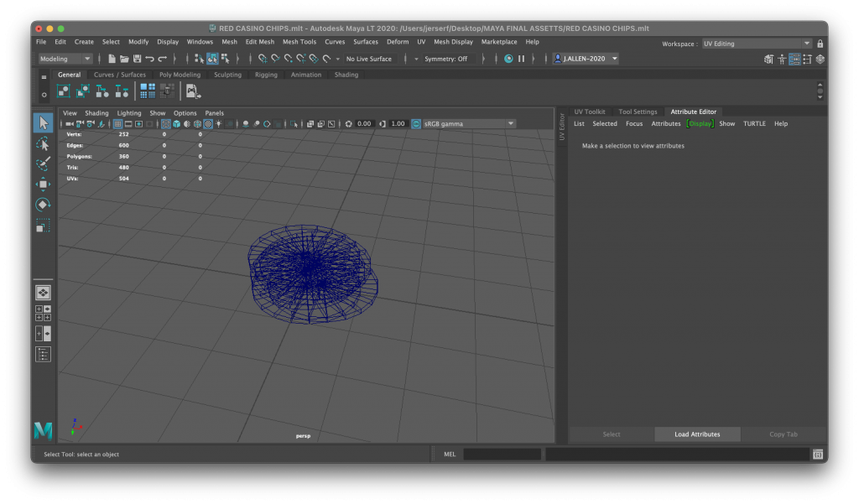The height and width of the screenshot is (504, 859).
Task: Activate the Paint Selection tool
Action: click(x=43, y=164)
